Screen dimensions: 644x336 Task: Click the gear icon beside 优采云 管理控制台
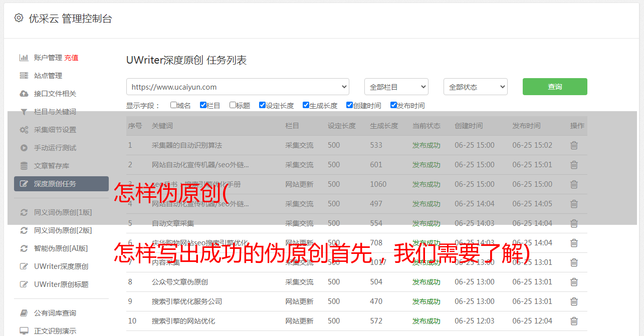click(x=19, y=18)
